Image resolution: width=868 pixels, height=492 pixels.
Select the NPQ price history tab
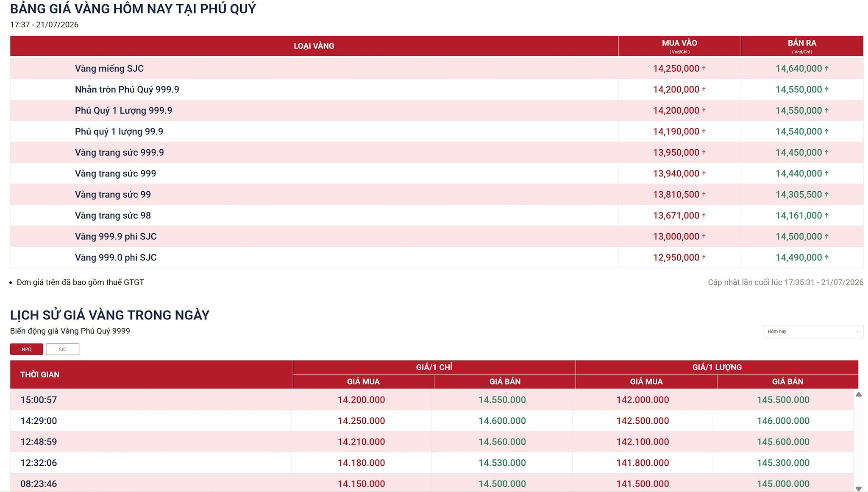click(26, 349)
